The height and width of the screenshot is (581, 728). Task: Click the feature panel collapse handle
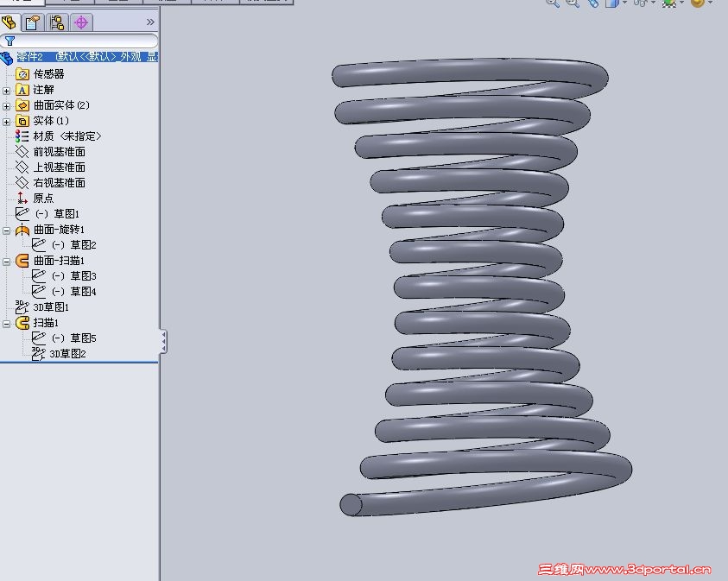tap(163, 342)
